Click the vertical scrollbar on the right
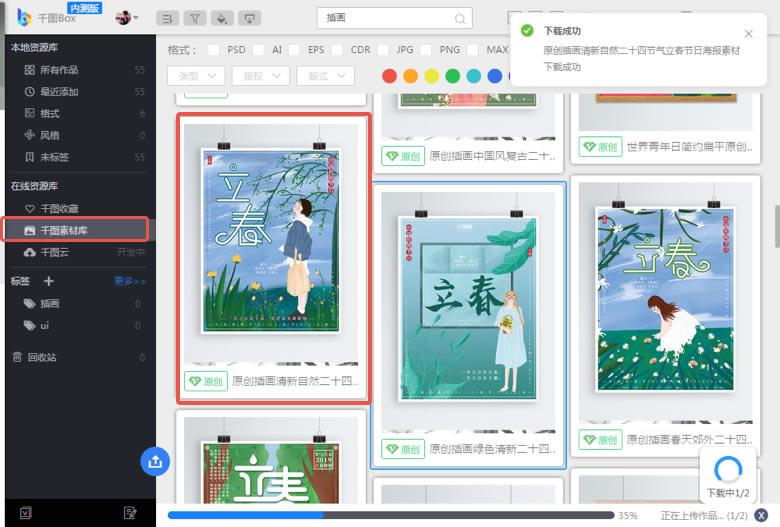The image size is (780, 527). tap(777, 225)
